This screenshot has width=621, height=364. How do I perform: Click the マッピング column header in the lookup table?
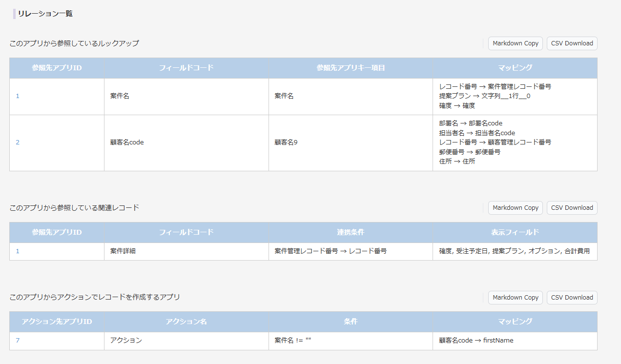coord(515,68)
